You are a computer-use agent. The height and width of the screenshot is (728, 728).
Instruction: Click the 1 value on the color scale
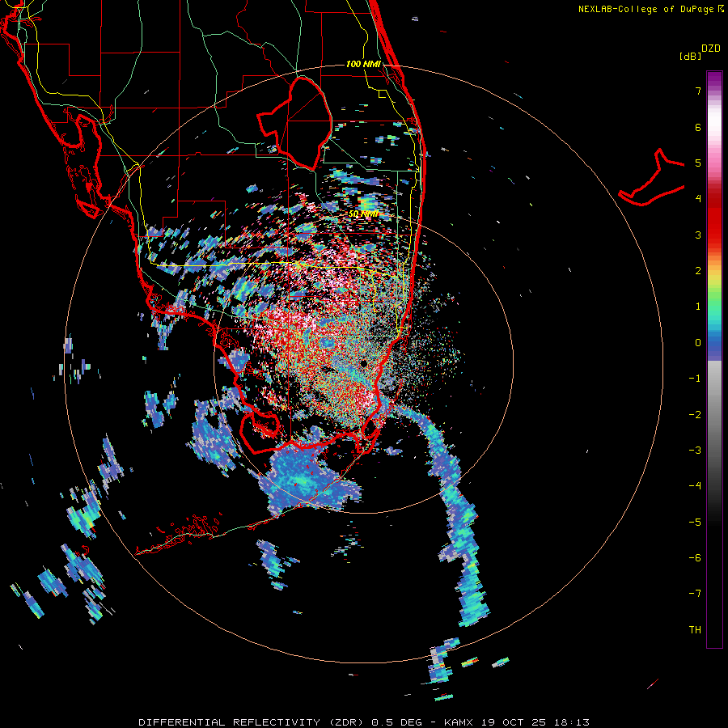698,307
